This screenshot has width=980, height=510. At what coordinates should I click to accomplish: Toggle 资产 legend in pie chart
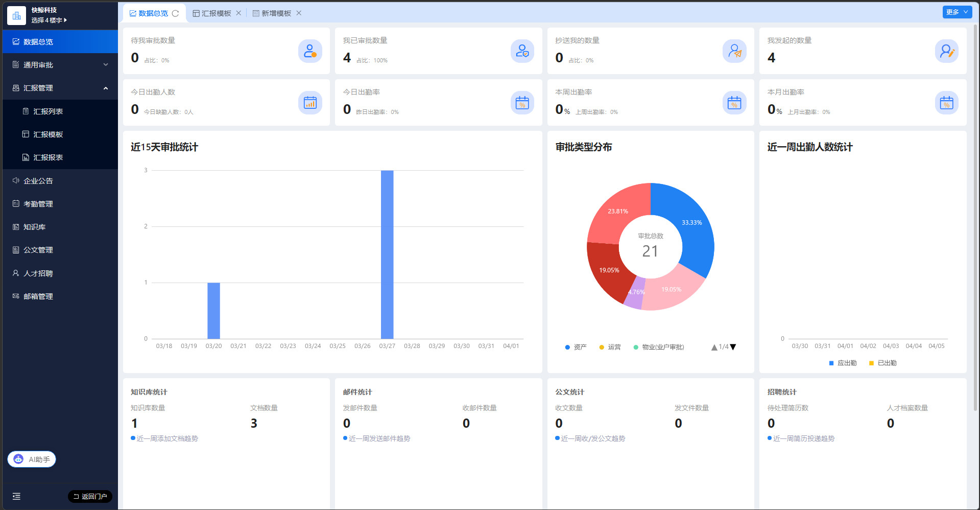576,347
